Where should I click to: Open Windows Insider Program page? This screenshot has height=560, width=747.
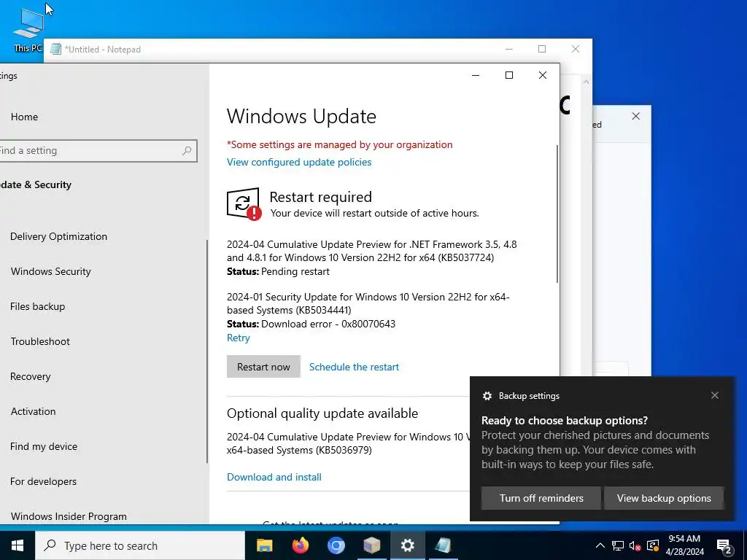(x=69, y=516)
